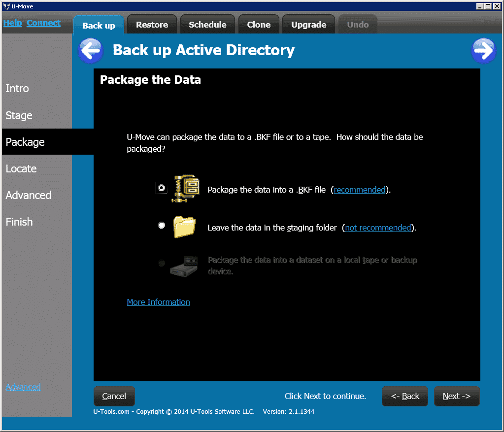Go to the Stage step in sidebar
This screenshot has height=432, width=504.
click(x=19, y=115)
